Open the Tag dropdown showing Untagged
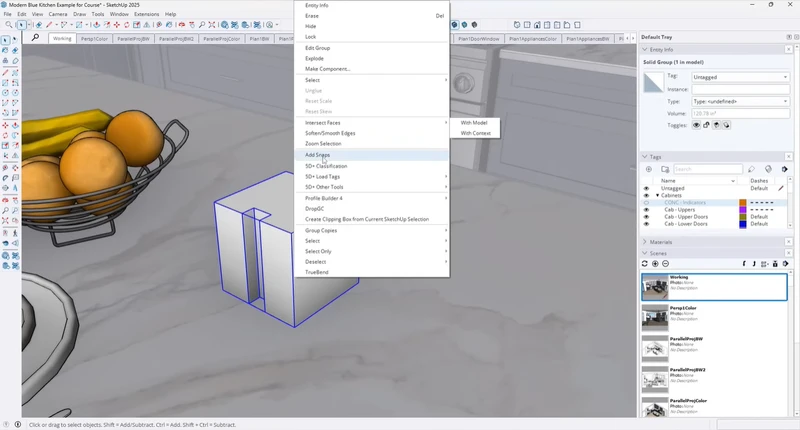Image resolution: width=800 pixels, height=430 pixels. [739, 76]
